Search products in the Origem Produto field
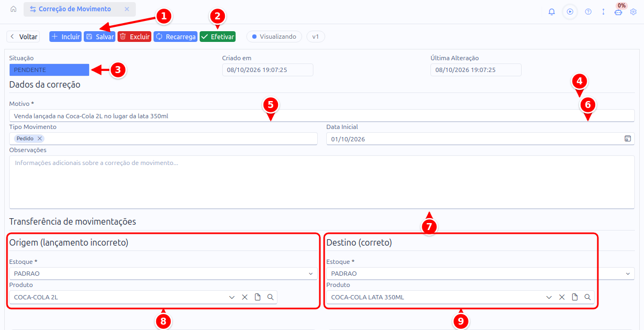 (x=270, y=297)
